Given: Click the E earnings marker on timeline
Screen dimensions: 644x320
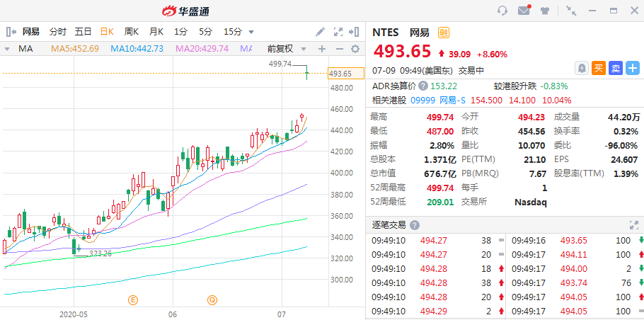Looking at the screenshot, I should [132, 300].
